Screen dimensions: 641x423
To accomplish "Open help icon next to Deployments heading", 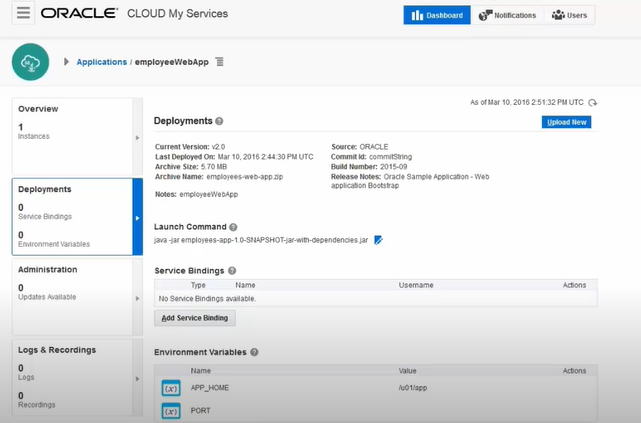I will click(x=220, y=122).
